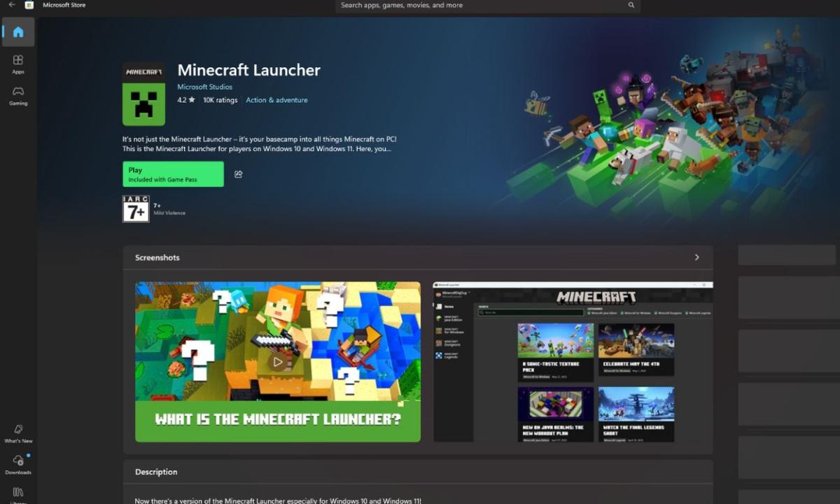Click Play, Included with Game Pass
This screenshot has width=840, height=504.
172,174
